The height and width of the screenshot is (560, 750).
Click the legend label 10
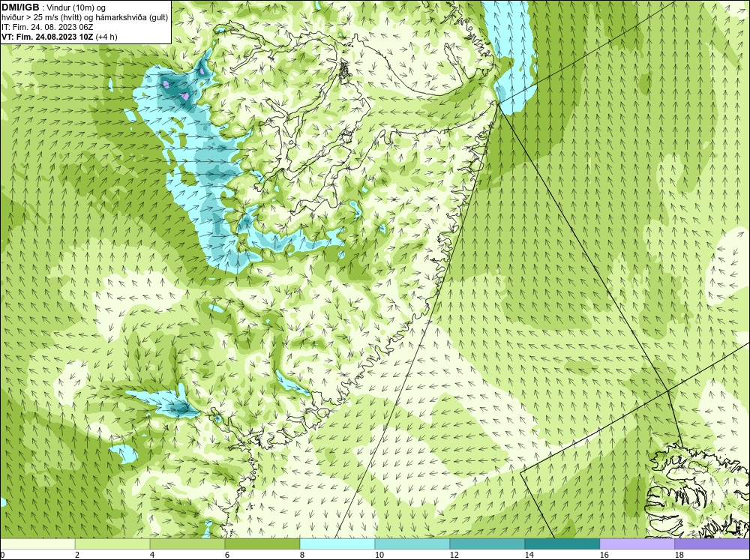[x=379, y=555]
